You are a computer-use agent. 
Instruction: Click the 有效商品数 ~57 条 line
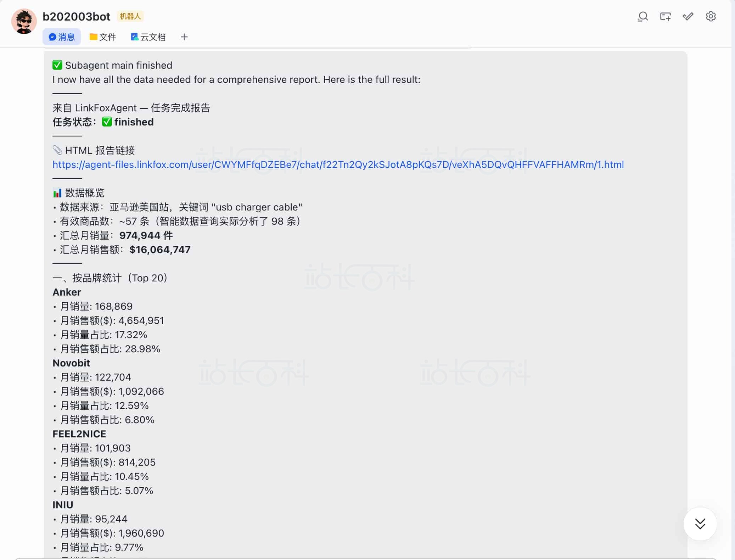[x=177, y=221]
